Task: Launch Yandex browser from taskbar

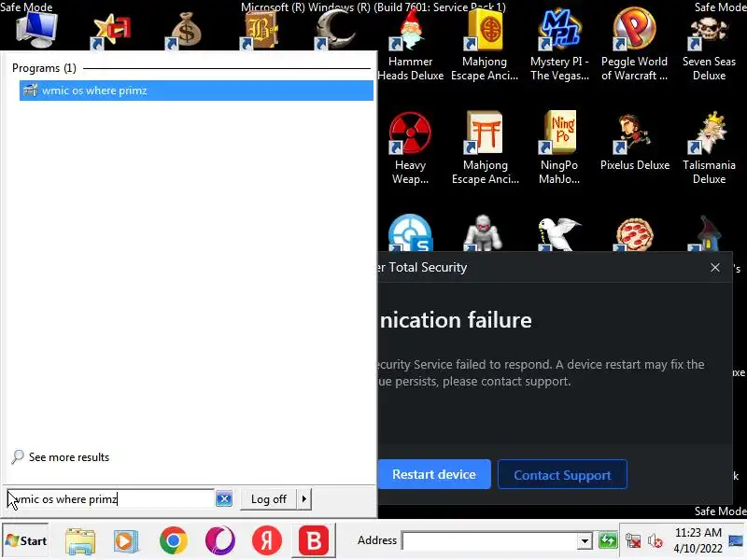Action: coord(267,541)
